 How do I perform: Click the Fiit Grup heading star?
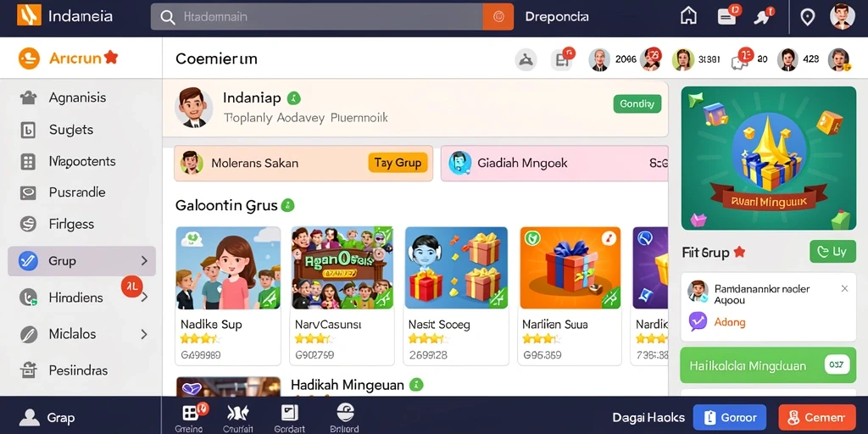(x=739, y=253)
